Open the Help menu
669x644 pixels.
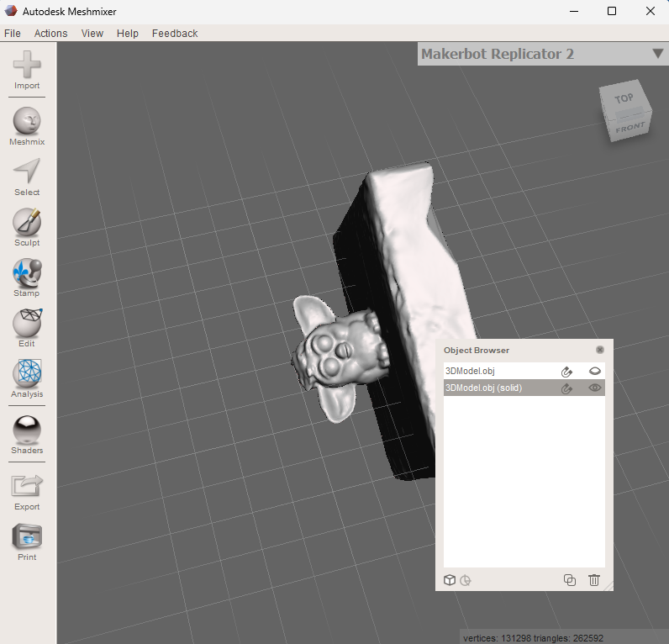coord(128,34)
